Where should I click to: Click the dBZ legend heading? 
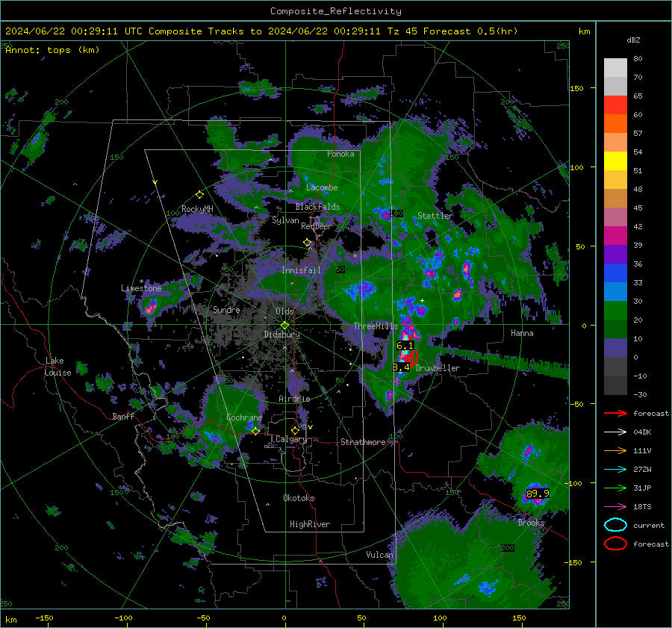[633, 40]
